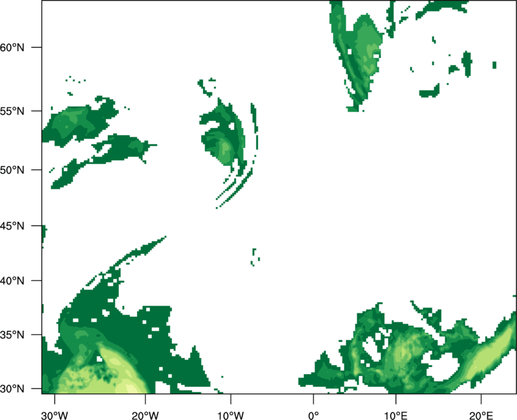Click the 45°N latitude label
Screen dimensions: 517x420
[x=12, y=226]
